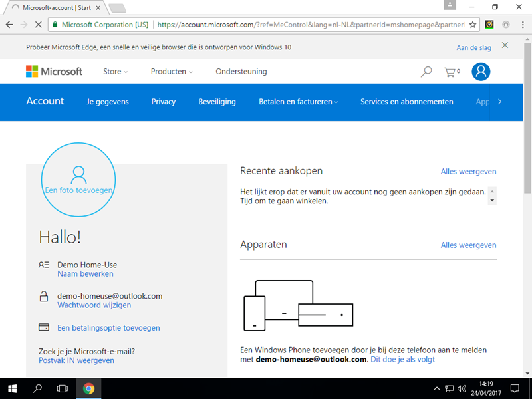Click 'Alles weergeven' next to Apparaten

click(x=468, y=245)
